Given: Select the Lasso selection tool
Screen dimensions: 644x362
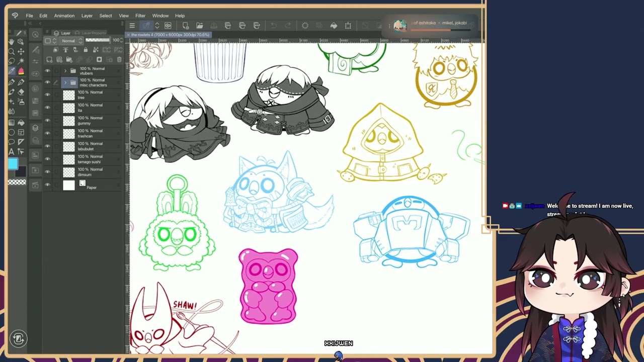Looking at the screenshot, I should [11, 61].
